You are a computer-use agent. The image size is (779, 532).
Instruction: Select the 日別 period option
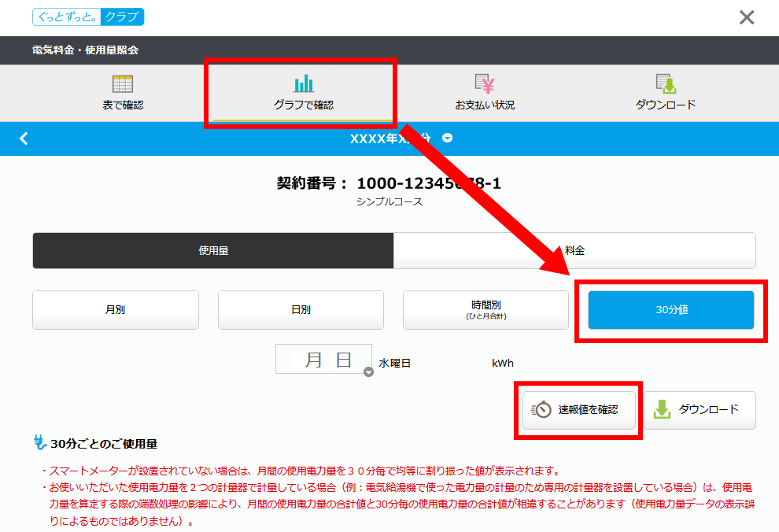(x=301, y=310)
